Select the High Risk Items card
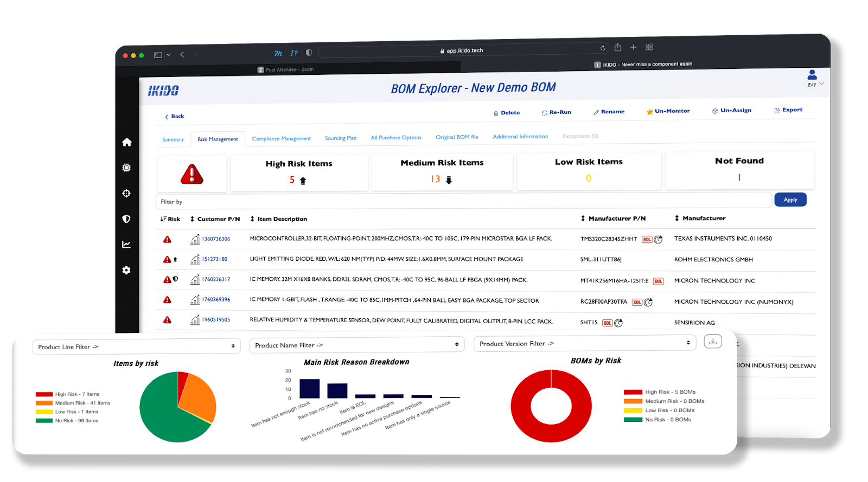Screen dimensions: 868x482 point(299,172)
